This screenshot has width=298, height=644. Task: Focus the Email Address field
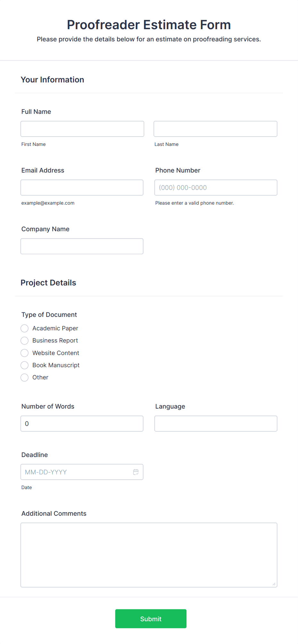click(x=82, y=187)
